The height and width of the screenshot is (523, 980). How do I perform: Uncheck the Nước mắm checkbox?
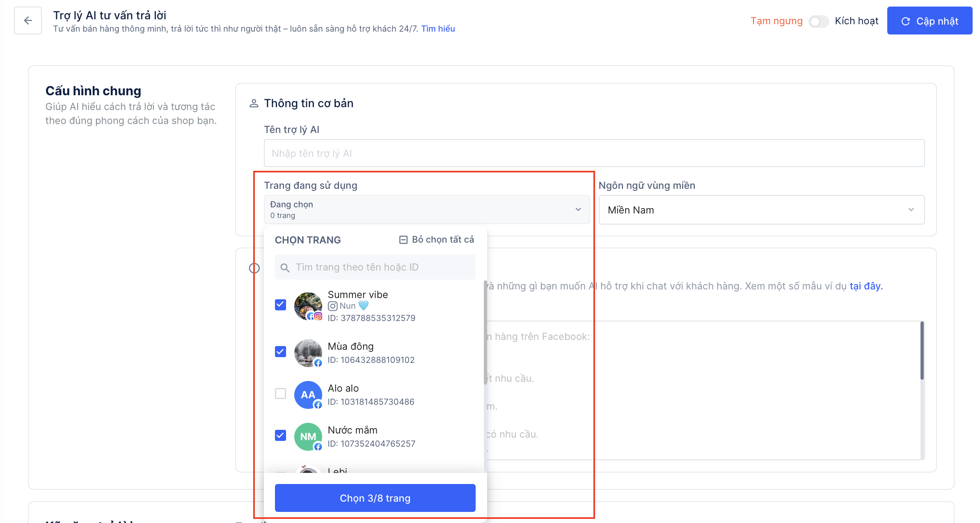pyautogui.click(x=280, y=435)
